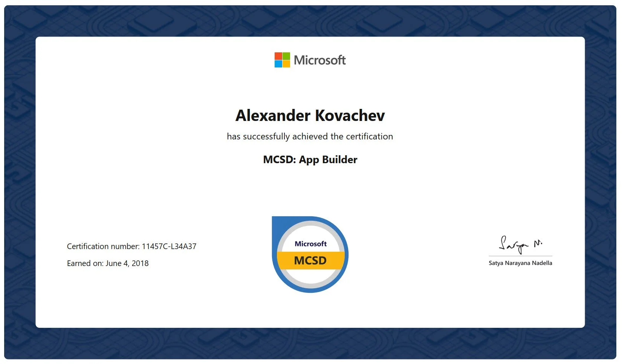
Task: Select the blue square in the Microsoft logo
Action: [x=278, y=64]
